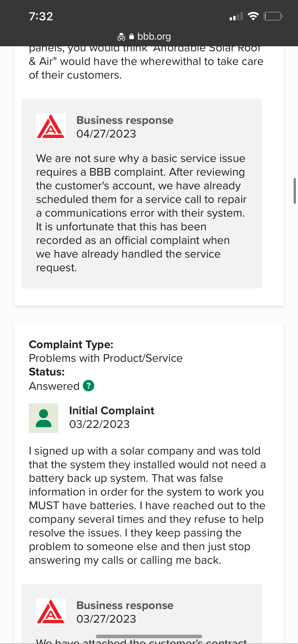Tap the home indicator bar at bottom

pyautogui.click(x=149, y=636)
